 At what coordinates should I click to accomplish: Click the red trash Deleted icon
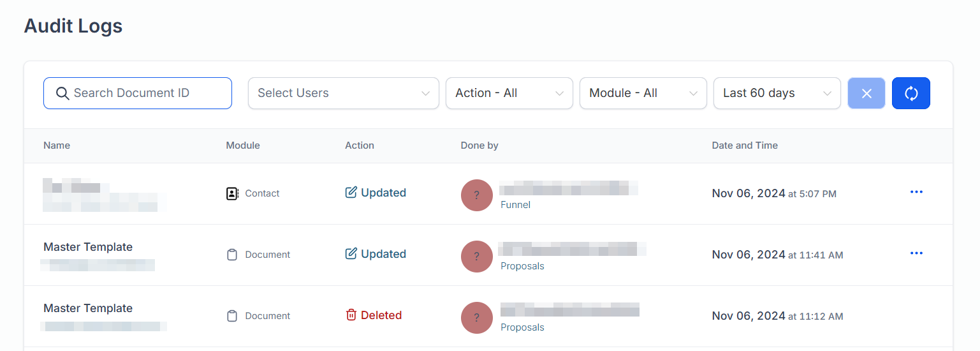pos(351,315)
